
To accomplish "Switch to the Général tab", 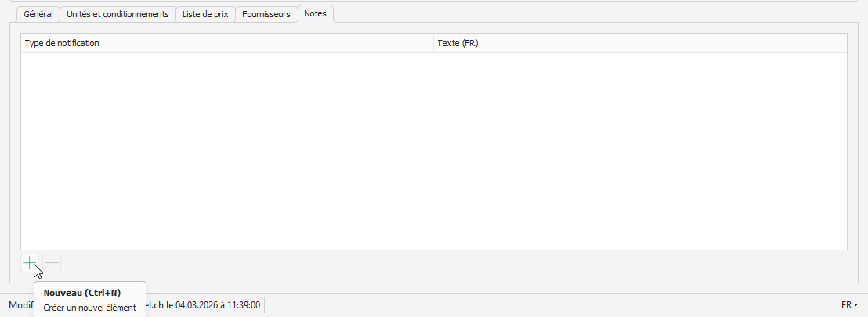I will pyautogui.click(x=38, y=14).
